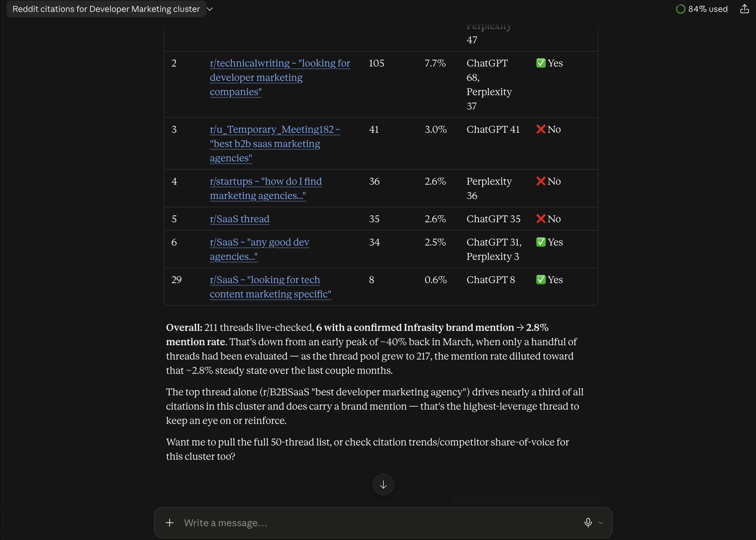756x540 pixels.
Task: Click the '3.0%' share cell
Action: pos(436,129)
